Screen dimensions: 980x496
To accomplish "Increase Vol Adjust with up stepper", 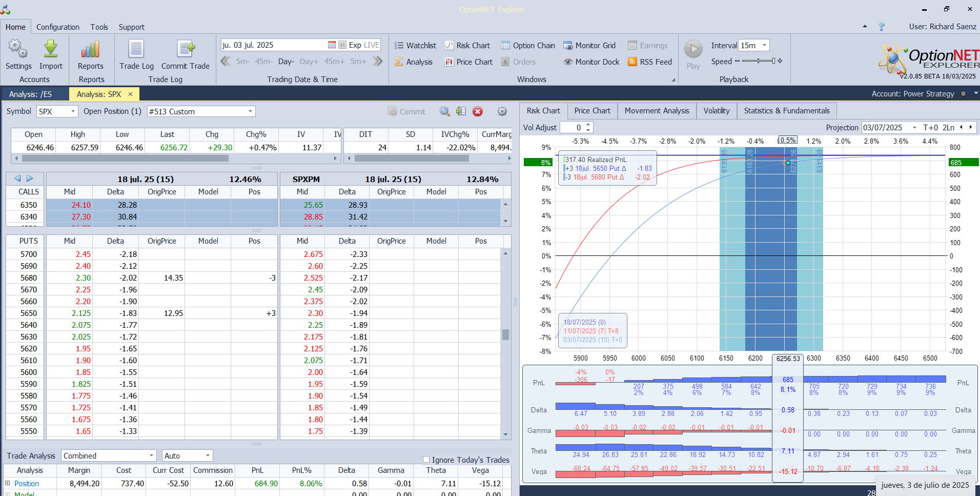I will (x=588, y=125).
